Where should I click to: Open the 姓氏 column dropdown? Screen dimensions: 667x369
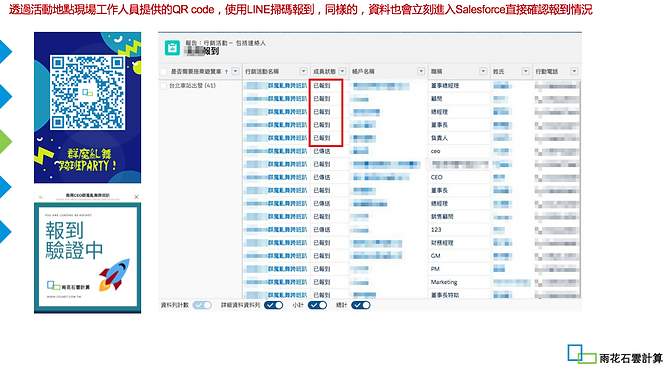pyautogui.click(x=526, y=72)
